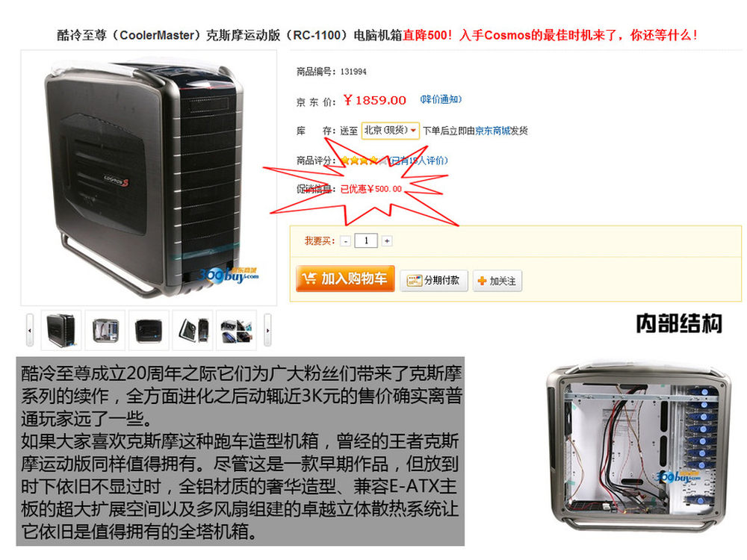
Task: Click the 分期付款 installment payment button
Action: point(434,281)
